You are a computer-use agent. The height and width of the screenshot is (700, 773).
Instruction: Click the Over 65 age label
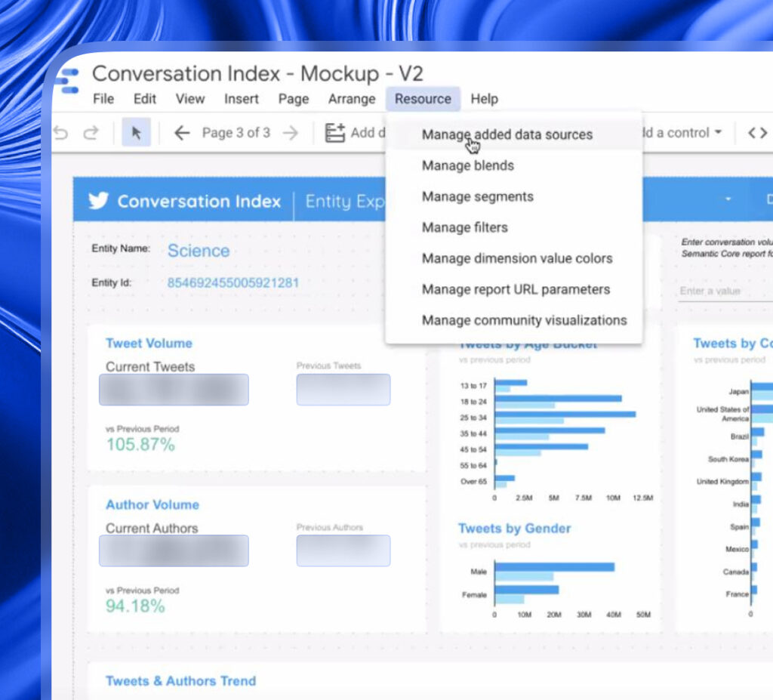click(x=474, y=481)
